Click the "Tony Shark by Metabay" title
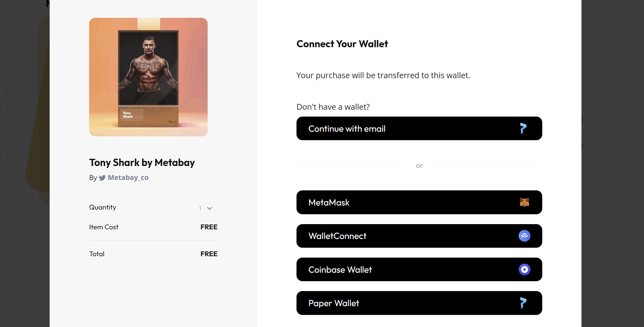Screen dimensions: 644x327 142,162
